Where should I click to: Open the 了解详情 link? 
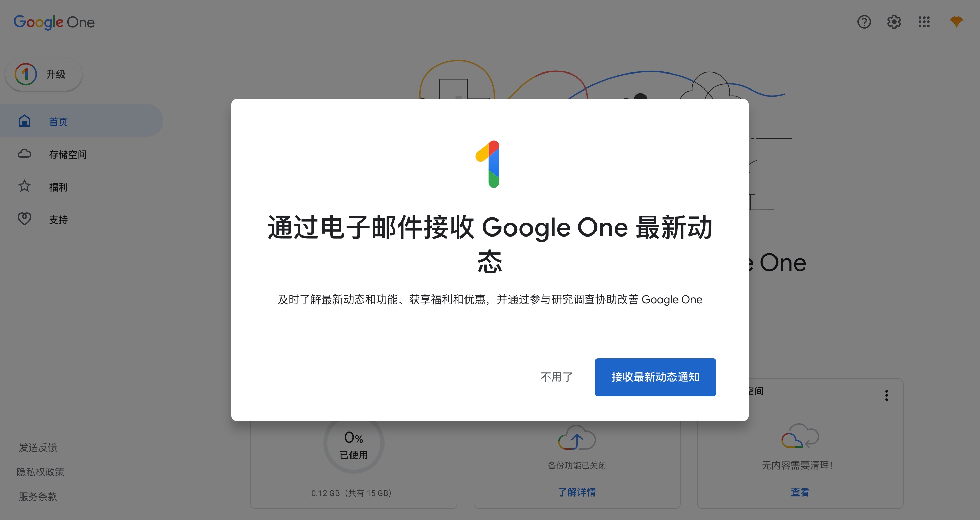pyautogui.click(x=577, y=492)
